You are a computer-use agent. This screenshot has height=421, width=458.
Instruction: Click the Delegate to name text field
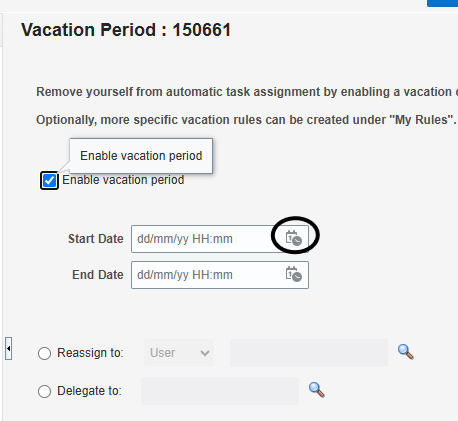point(220,391)
